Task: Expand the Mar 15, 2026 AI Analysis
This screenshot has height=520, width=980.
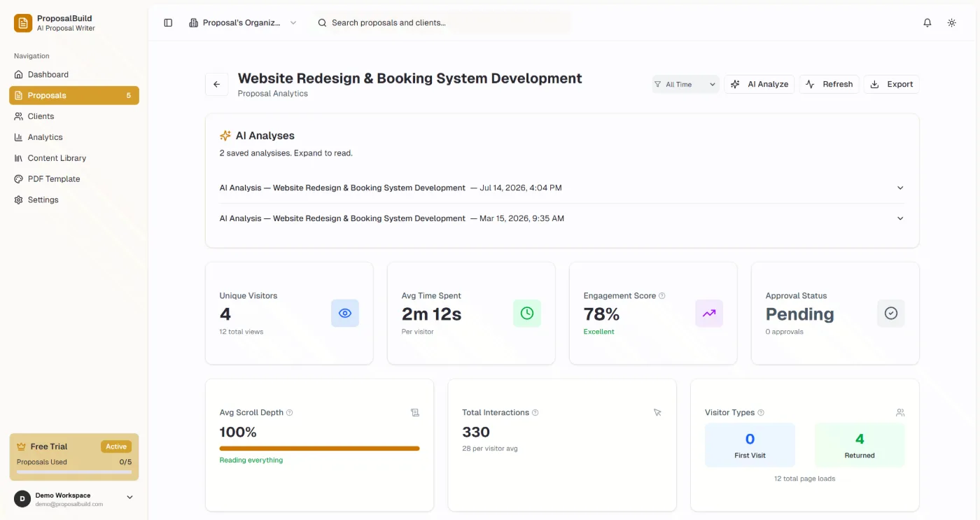Action: coord(562,218)
